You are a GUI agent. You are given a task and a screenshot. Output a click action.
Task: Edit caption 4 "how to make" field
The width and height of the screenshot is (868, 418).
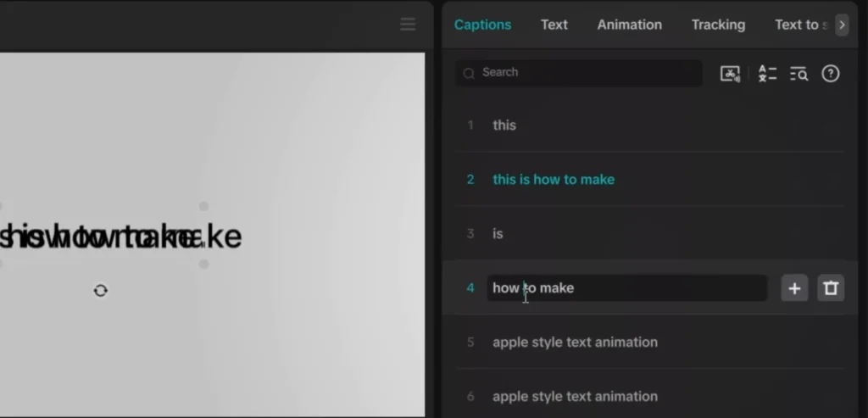tap(626, 288)
